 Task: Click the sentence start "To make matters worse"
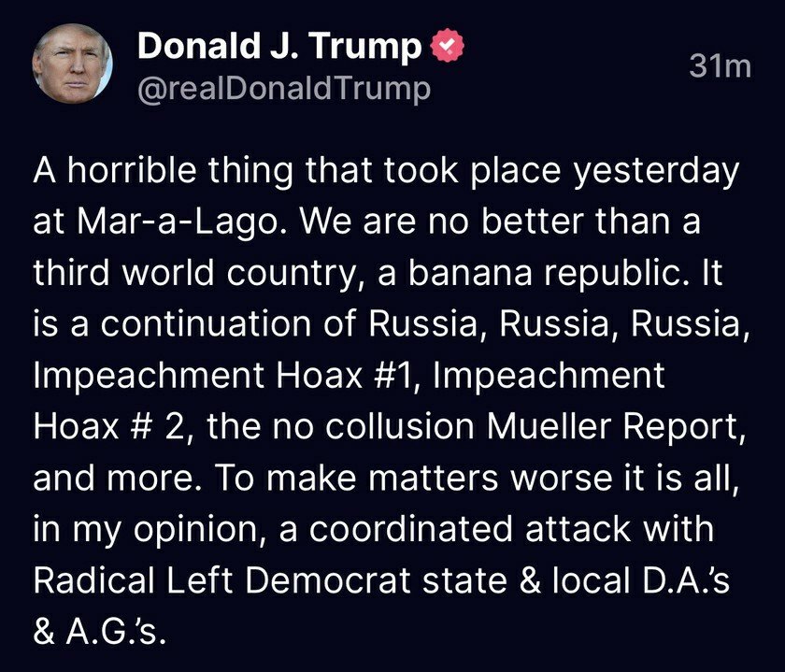pos(332,477)
